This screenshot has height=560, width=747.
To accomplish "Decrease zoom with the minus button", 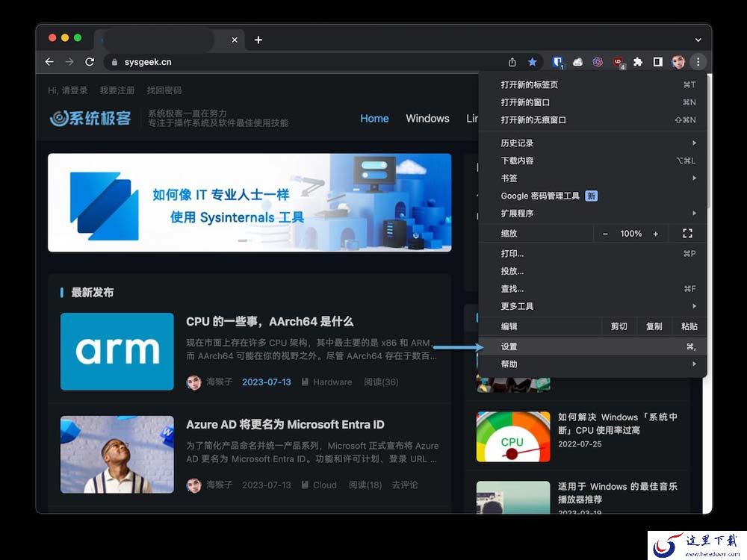I will click(605, 234).
